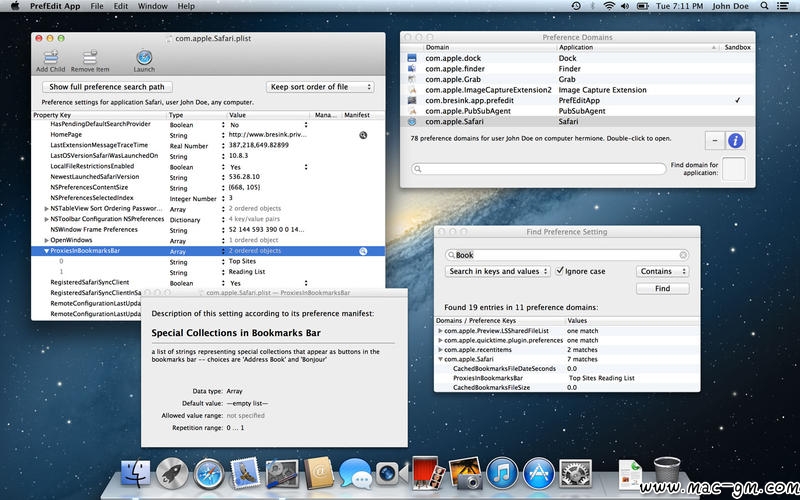Click the empty search field in Preference Domains
800x500 pixels.
click(539, 168)
